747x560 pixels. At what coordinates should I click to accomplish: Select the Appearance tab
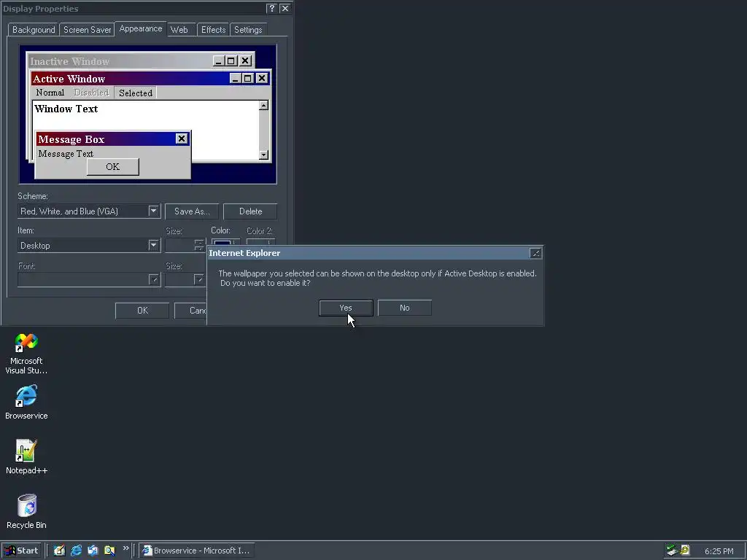(x=141, y=28)
